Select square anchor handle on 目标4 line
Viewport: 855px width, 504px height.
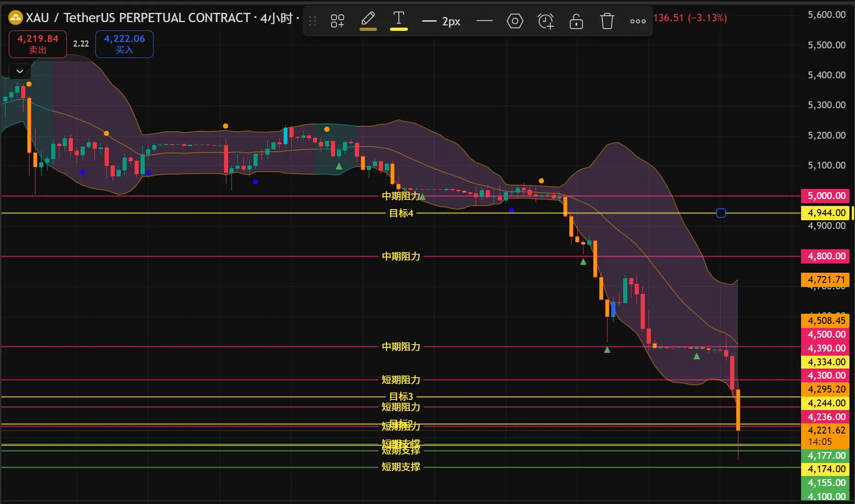721,213
